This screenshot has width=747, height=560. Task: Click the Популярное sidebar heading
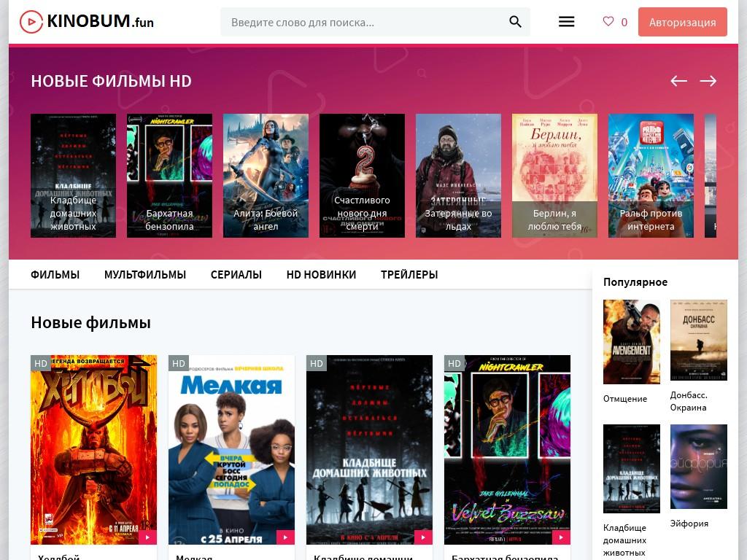pos(635,282)
